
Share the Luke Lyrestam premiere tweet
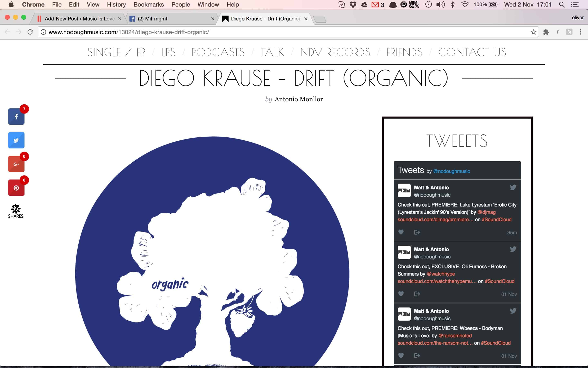(417, 232)
